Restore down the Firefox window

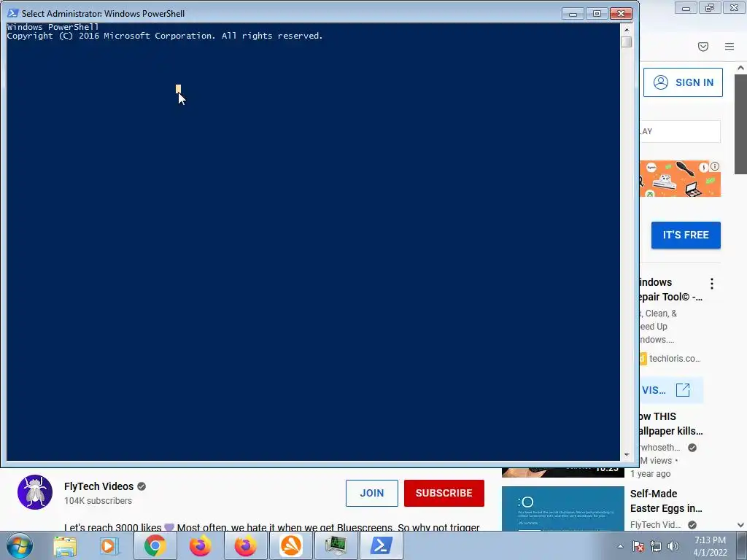coord(710,8)
